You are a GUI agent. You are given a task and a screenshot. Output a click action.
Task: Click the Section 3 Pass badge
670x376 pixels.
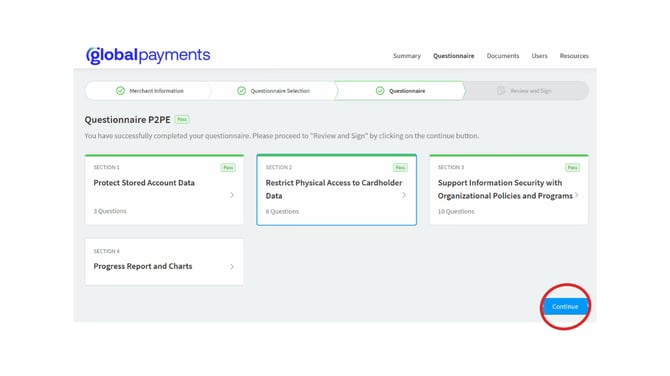573,167
